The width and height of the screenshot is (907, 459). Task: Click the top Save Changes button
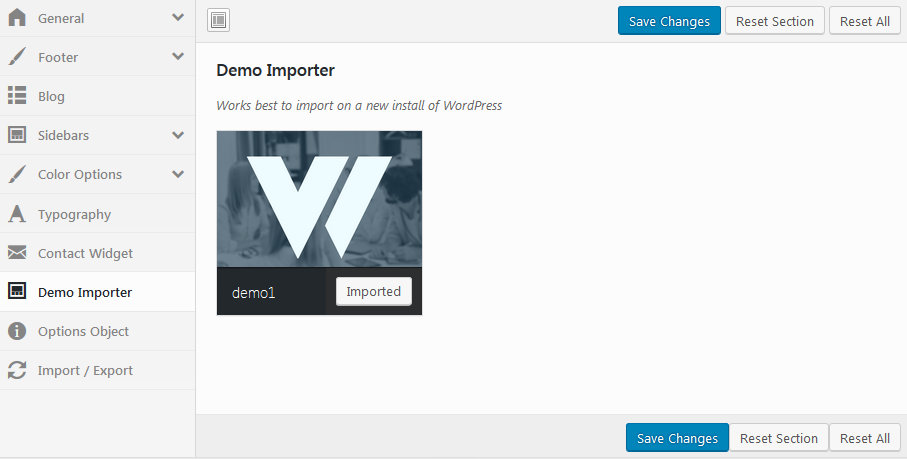pos(669,21)
